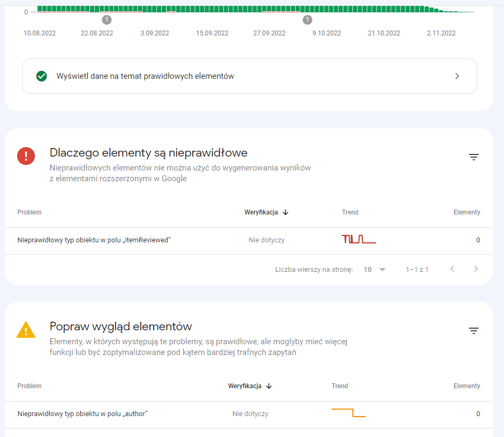The width and height of the screenshot is (504, 437).
Task: Go to next page of invalid elements table
Action: click(476, 269)
